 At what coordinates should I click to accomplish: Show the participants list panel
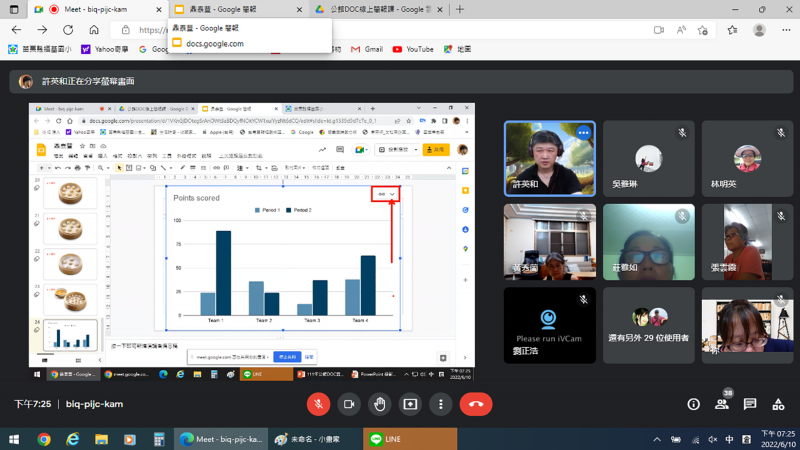721,404
